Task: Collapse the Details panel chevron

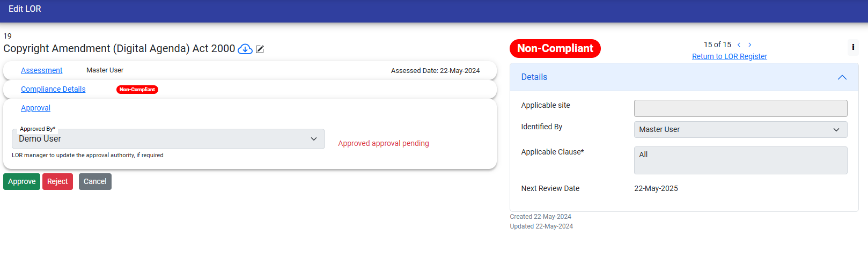Action: coord(842,77)
